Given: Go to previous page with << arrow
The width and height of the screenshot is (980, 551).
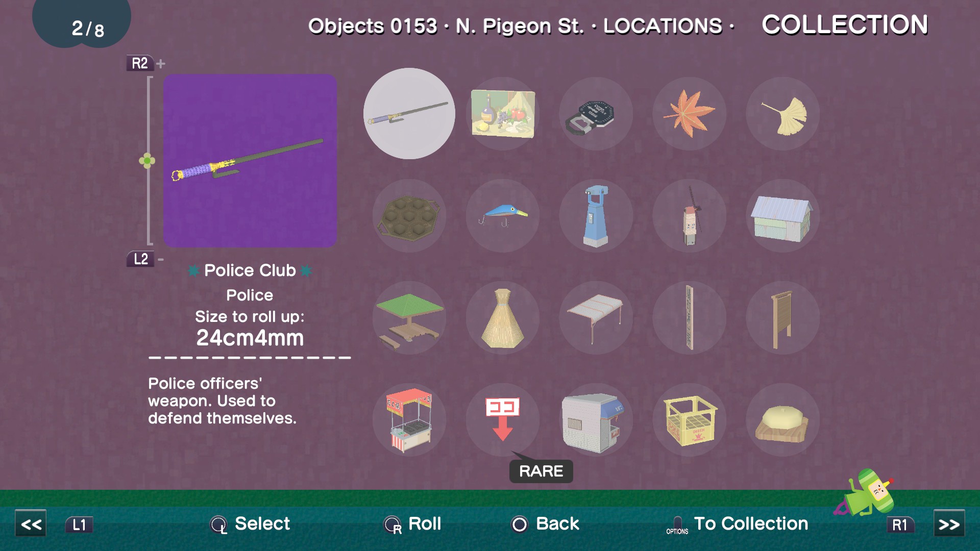Looking at the screenshot, I should [31, 524].
